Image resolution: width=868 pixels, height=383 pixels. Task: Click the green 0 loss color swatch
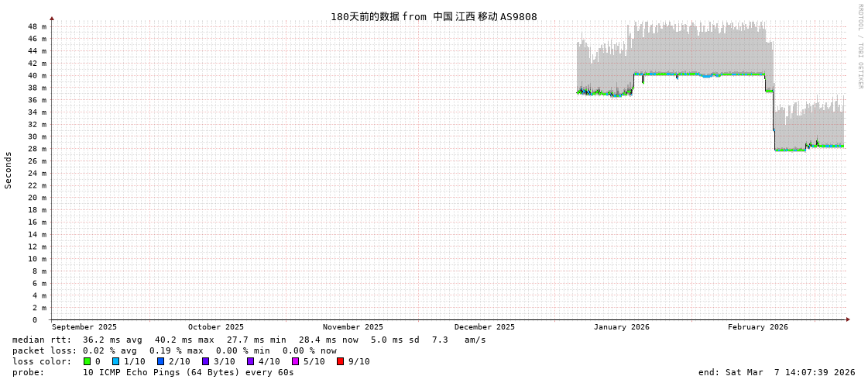coord(87,361)
